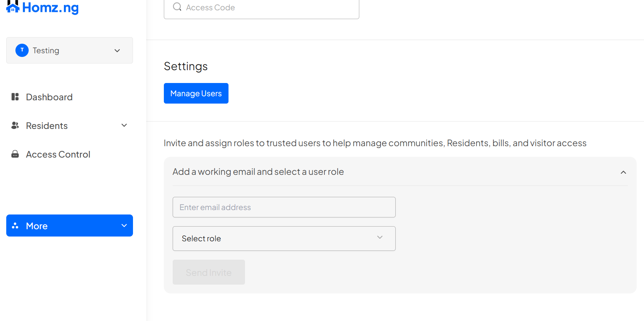The height and width of the screenshot is (321, 644).
Task: Click the Access Control lock icon
Action: (x=15, y=154)
